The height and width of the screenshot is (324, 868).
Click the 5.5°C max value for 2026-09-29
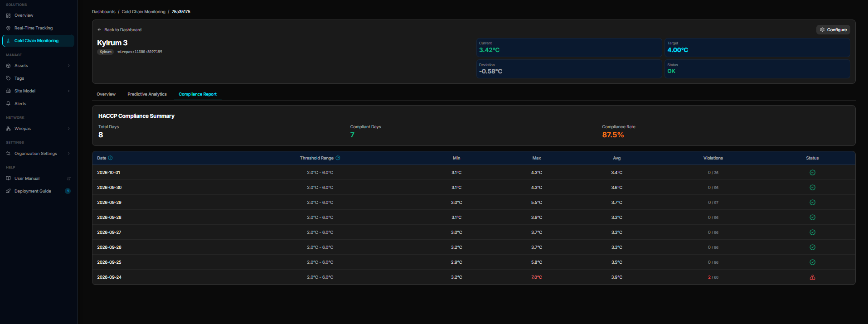[x=537, y=203]
